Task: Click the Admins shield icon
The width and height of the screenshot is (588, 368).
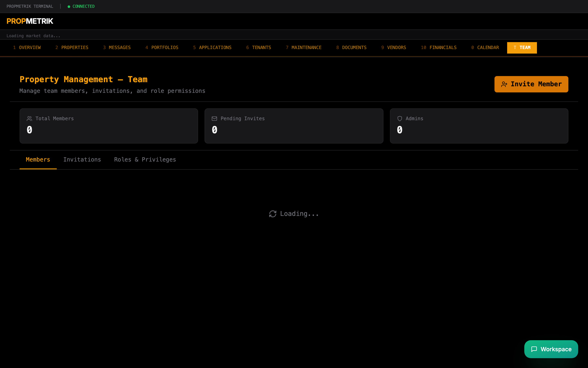Action: pyautogui.click(x=399, y=119)
